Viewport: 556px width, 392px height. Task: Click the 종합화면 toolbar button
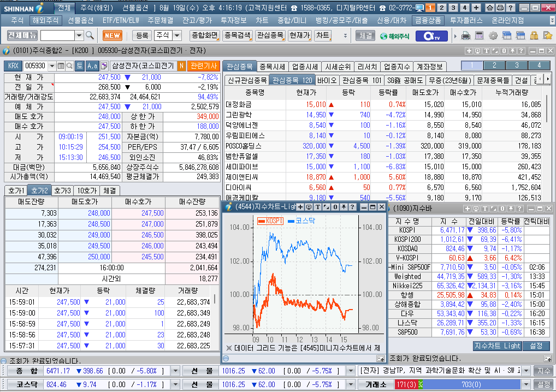(x=204, y=35)
